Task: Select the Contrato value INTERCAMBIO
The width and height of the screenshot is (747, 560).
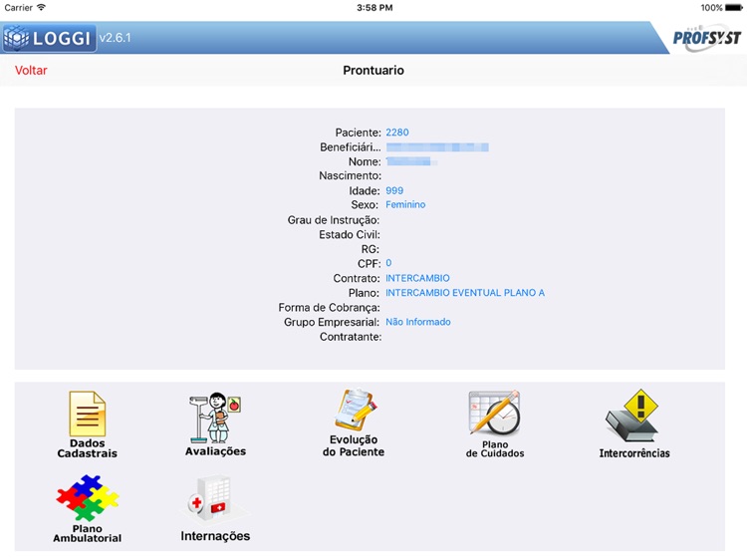Action: [417, 278]
